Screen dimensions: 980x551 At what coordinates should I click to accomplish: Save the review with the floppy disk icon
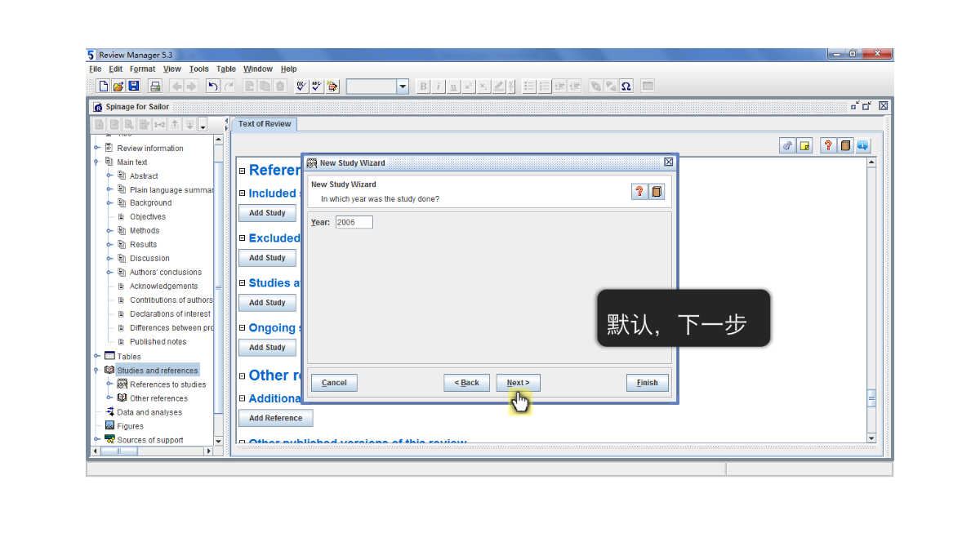click(x=134, y=86)
